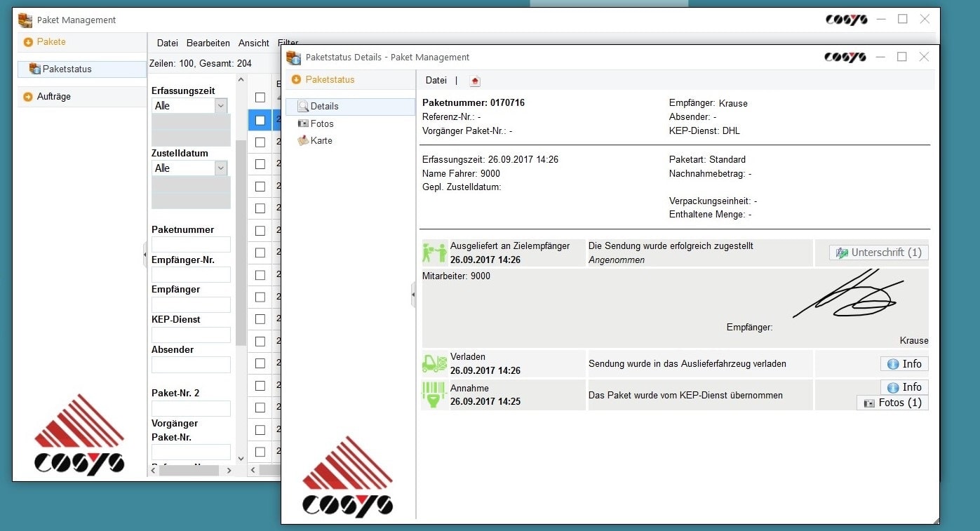Click 'Das Paket wurde vom KEP-Dienst übernommen' text
The image size is (980, 531).
(x=685, y=396)
